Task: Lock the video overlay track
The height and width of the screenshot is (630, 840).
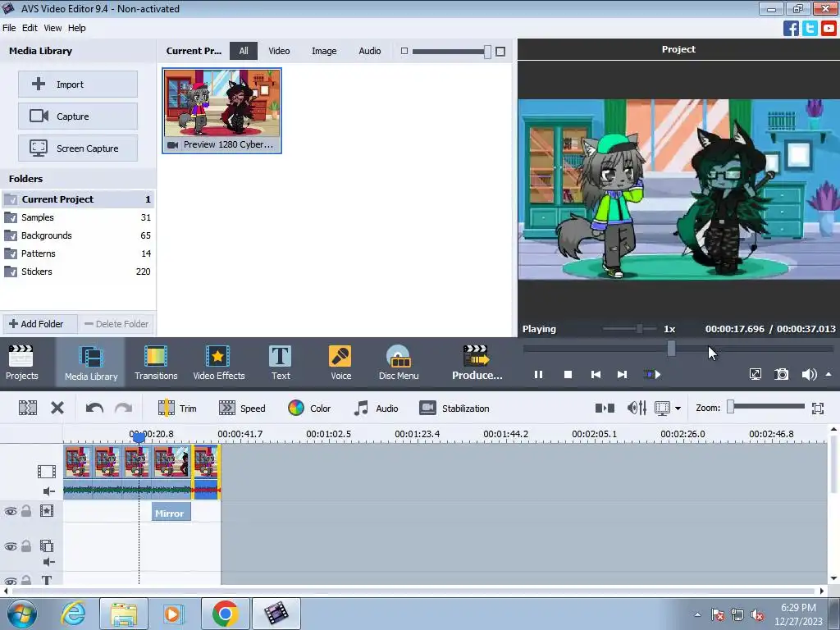Action: point(25,546)
